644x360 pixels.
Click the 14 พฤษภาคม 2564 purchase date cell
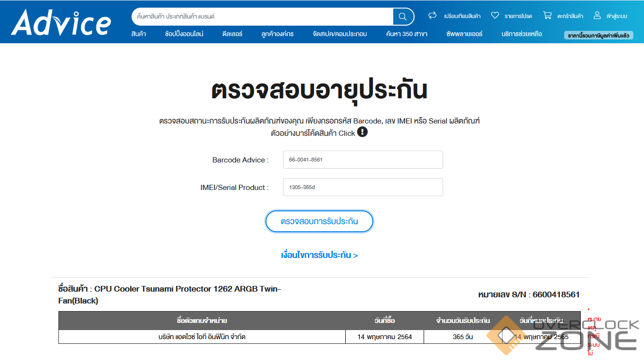pyautogui.click(x=385, y=337)
